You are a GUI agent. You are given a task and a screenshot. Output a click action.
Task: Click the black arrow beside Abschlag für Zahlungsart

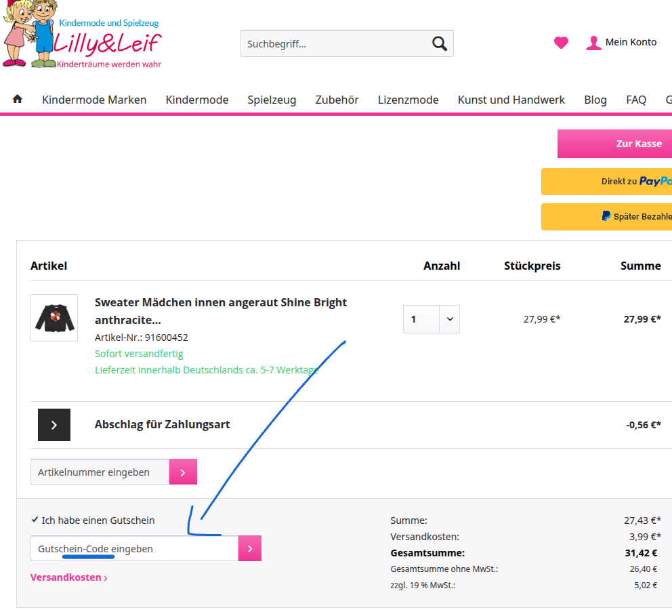(54, 425)
